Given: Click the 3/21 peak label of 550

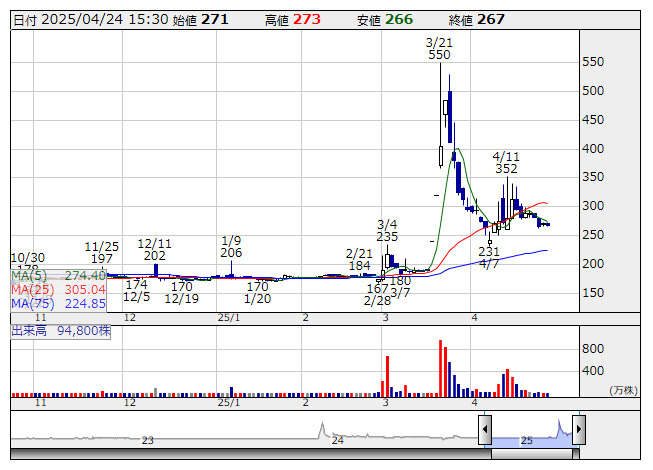Looking at the screenshot, I should coord(438,49).
